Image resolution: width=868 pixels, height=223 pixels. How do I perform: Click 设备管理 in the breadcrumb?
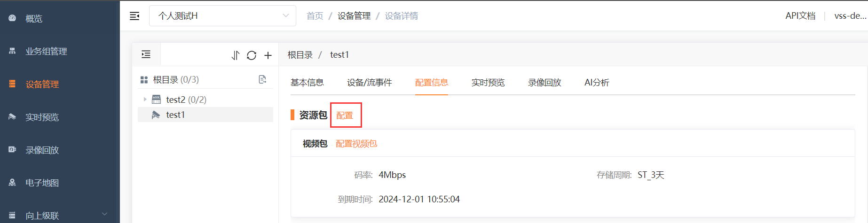click(x=354, y=16)
